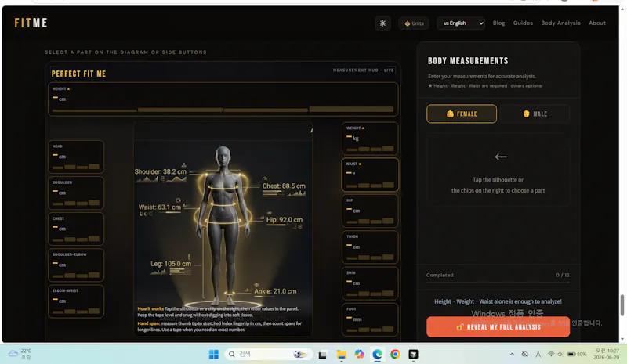This screenshot has height=364, width=627.
Task: Click the Hip: 92.0 cm diagram label
Action: point(285,219)
